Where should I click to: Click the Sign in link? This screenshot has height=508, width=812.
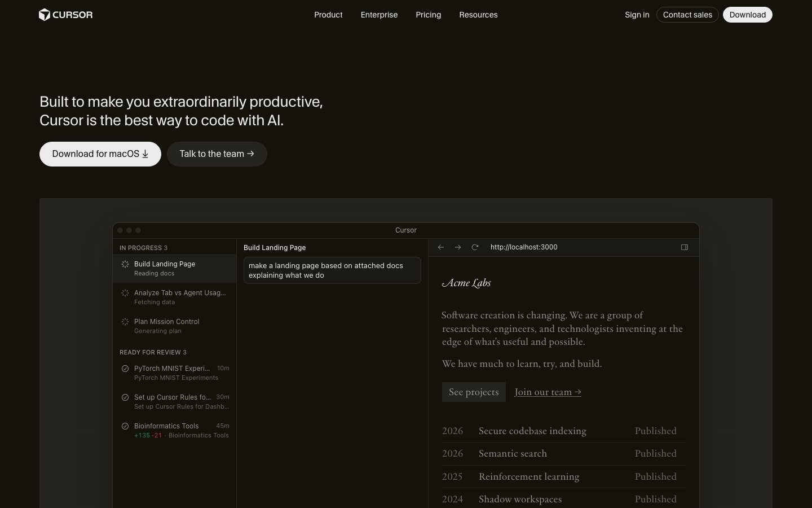coord(637,15)
